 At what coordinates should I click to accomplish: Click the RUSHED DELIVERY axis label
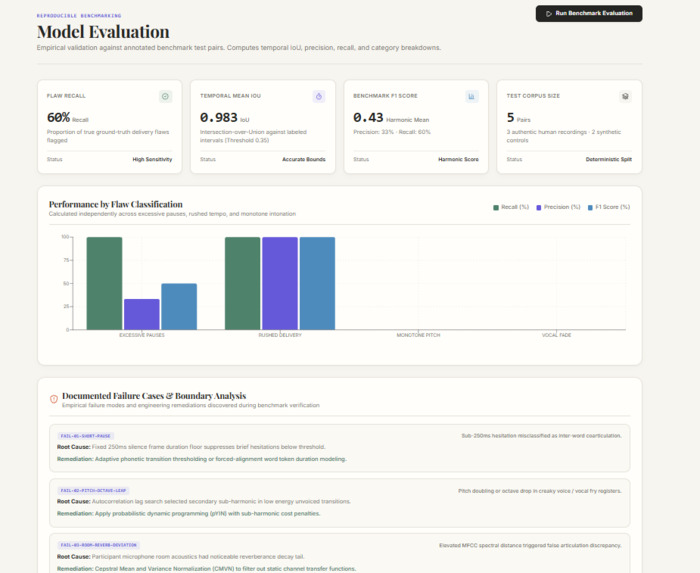pos(280,335)
